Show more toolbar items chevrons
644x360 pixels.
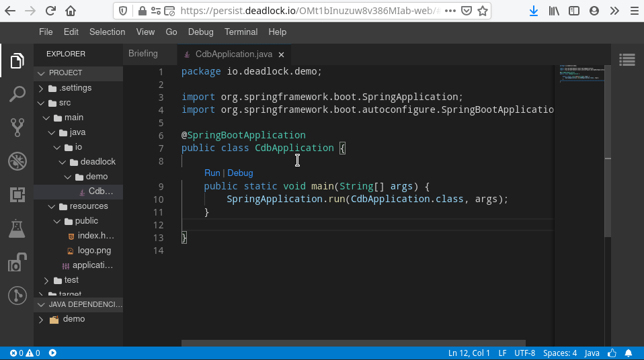tap(614, 11)
